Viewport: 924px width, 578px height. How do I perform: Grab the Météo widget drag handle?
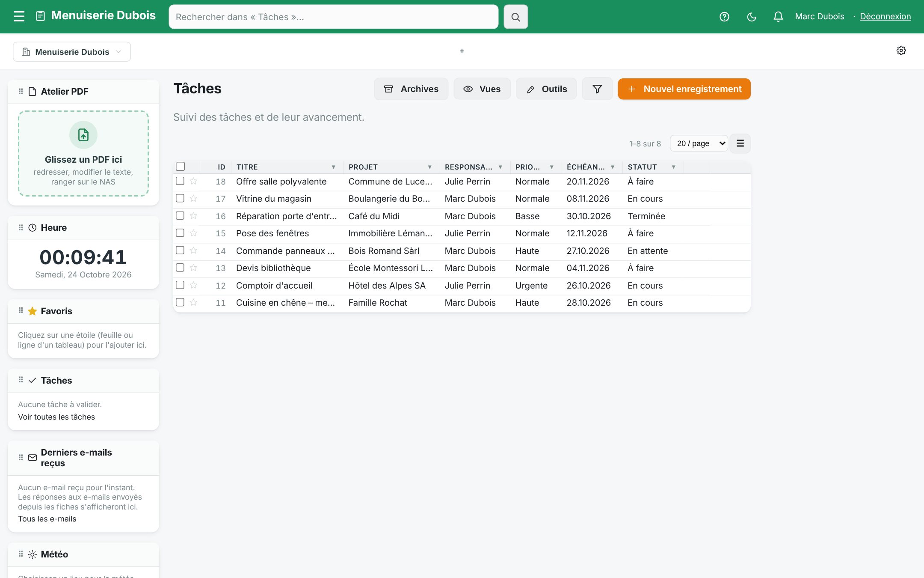[x=21, y=554]
